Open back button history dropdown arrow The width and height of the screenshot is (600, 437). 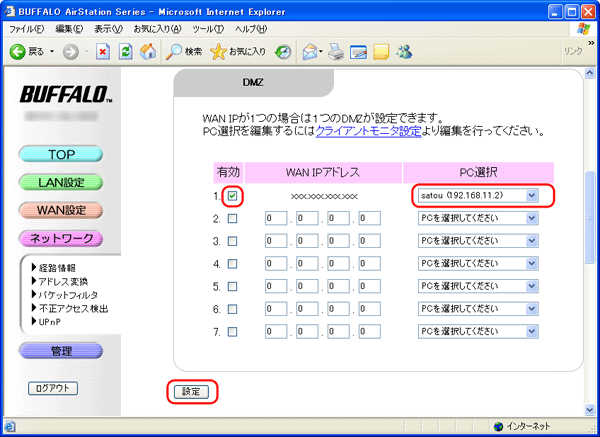point(52,52)
